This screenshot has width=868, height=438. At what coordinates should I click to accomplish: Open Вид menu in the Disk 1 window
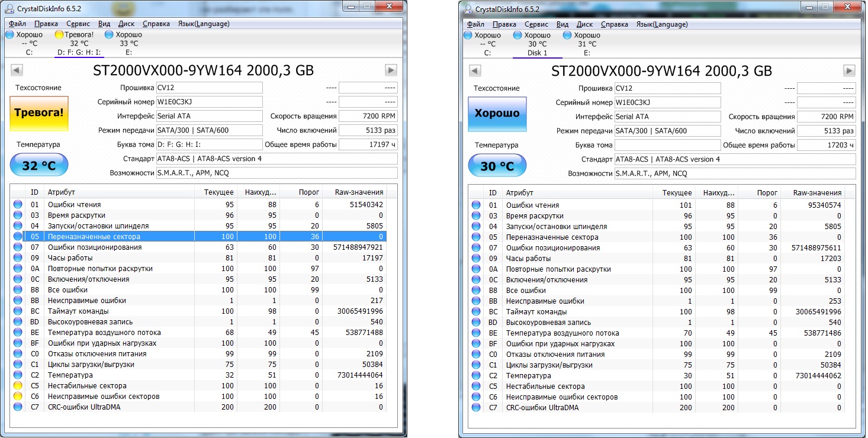562,24
